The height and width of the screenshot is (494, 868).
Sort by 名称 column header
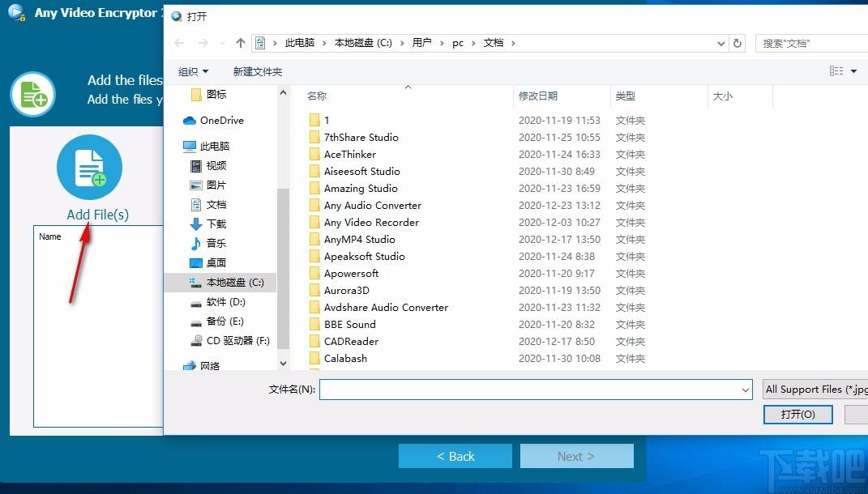317,96
